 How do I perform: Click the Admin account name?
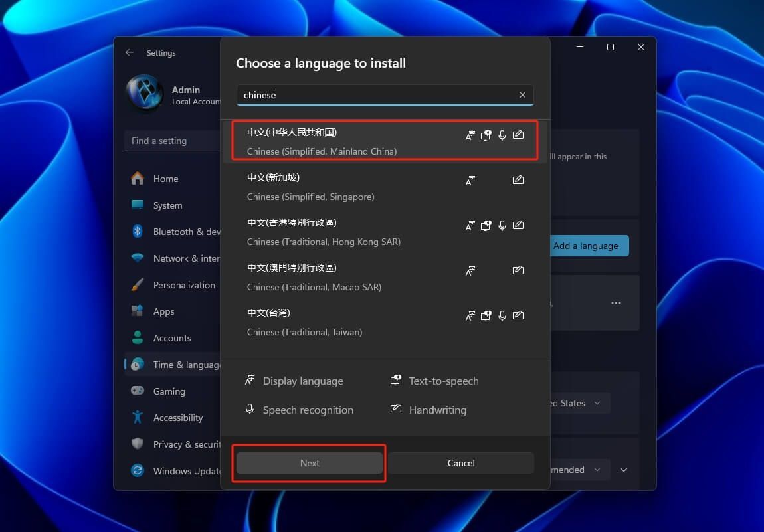click(185, 90)
